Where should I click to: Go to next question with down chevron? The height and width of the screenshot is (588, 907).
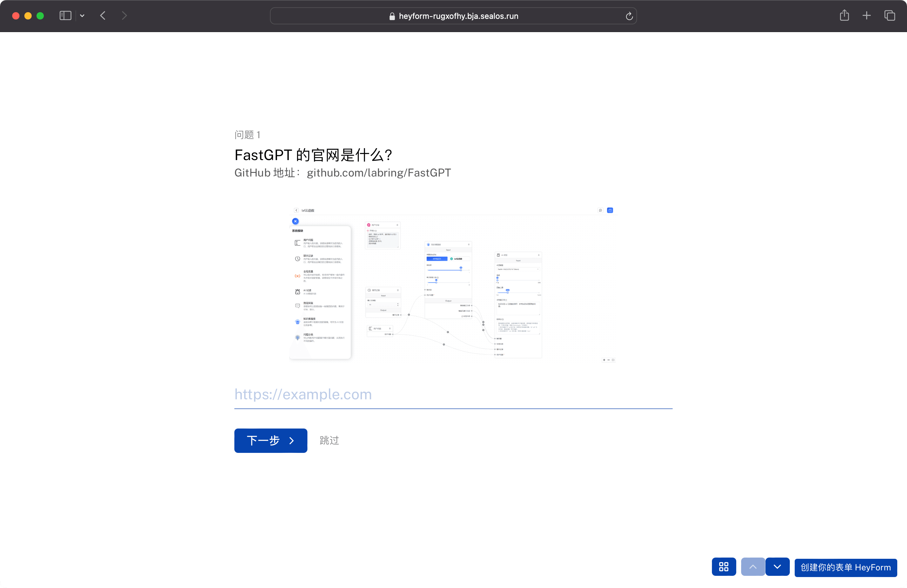click(x=777, y=567)
